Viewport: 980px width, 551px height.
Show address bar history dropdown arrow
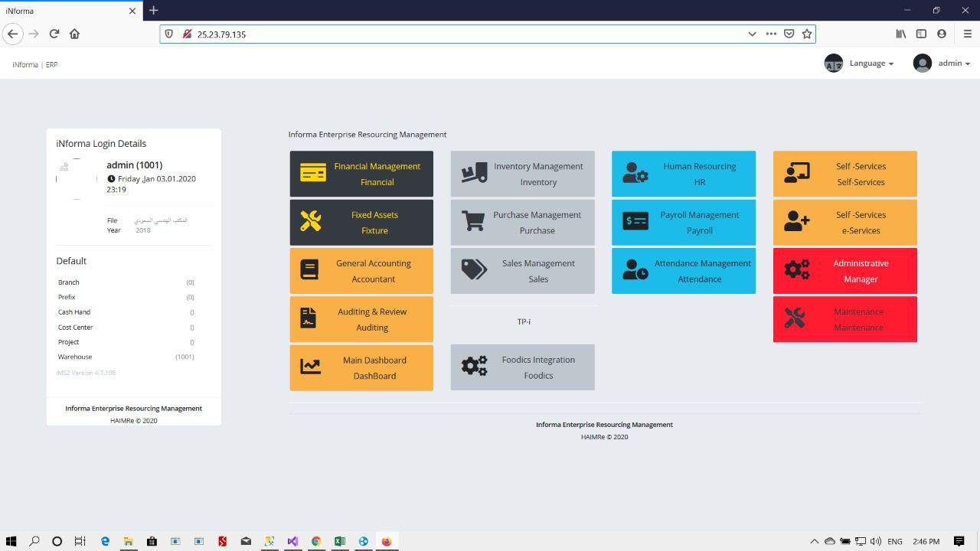[752, 34]
